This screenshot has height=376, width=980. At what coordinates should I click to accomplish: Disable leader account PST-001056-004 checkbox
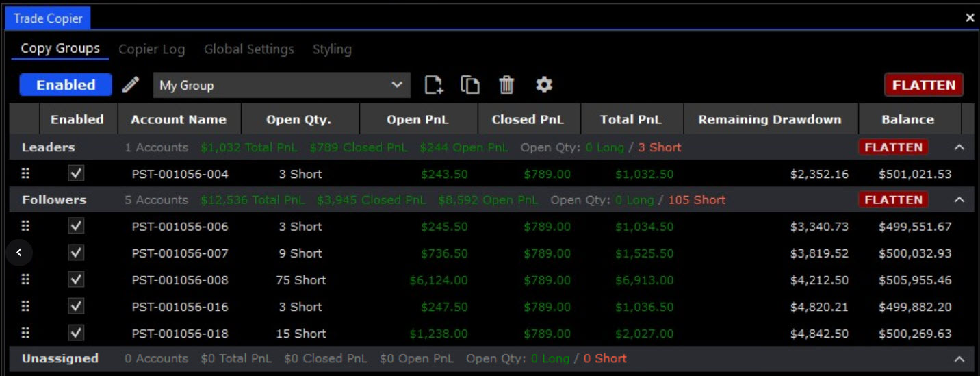76,174
